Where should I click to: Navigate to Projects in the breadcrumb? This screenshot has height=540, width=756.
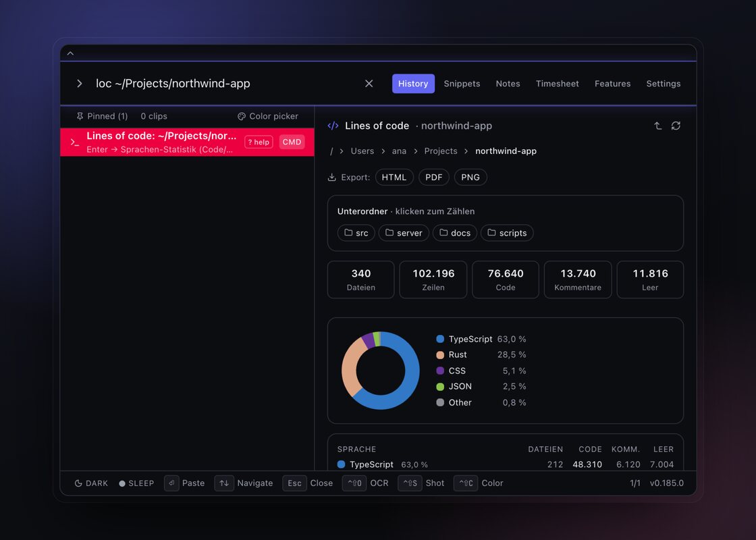tap(441, 151)
